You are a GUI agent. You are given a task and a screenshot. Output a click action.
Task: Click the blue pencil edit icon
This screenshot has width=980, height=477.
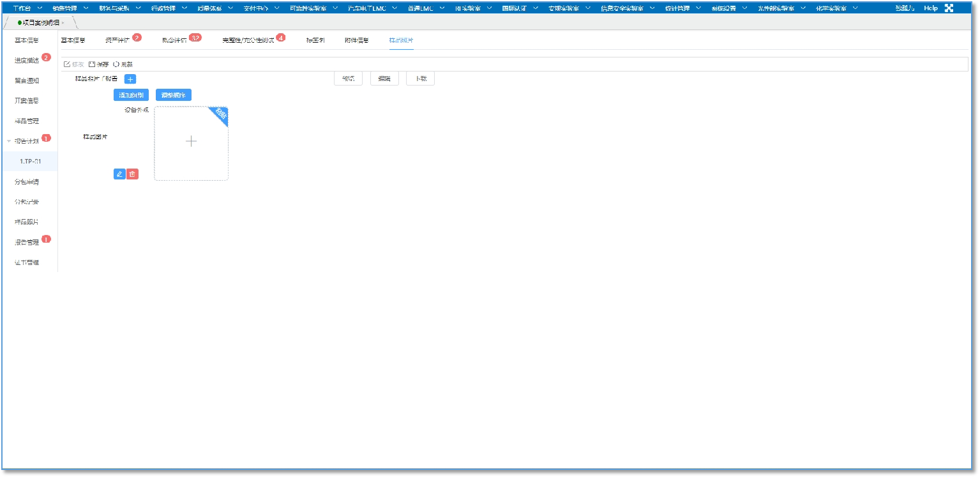[119, 174]
